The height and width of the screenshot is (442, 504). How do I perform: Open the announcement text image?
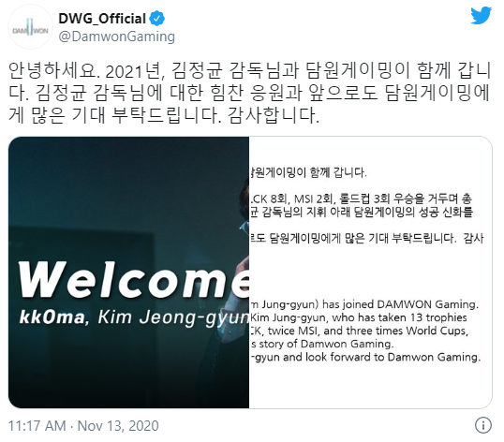coord(371,273)
